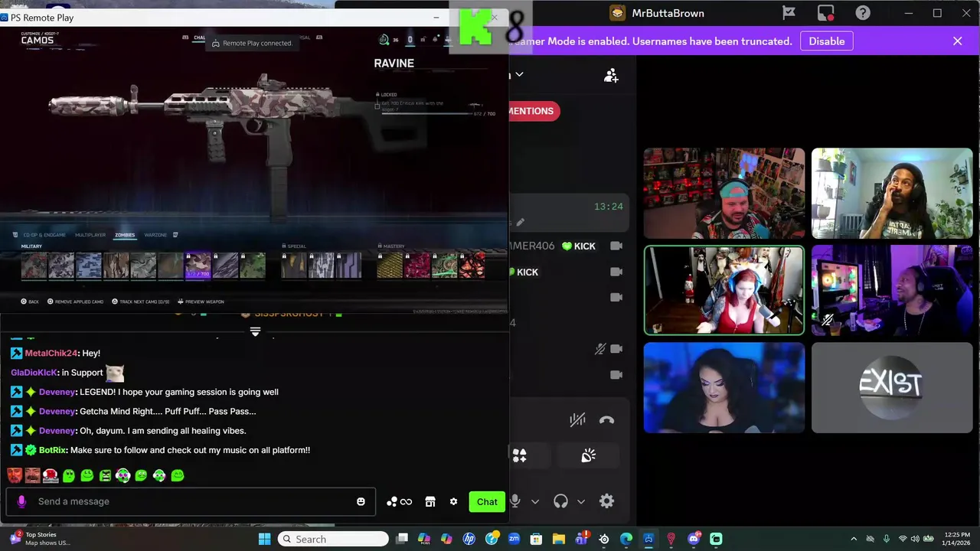
Task: Open the Discord inbox icon in title bar
Action: (x=825, y=13)
